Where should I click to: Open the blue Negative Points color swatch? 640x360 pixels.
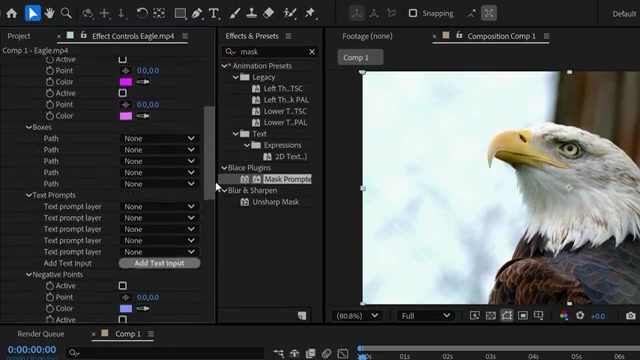pos(126,309)
